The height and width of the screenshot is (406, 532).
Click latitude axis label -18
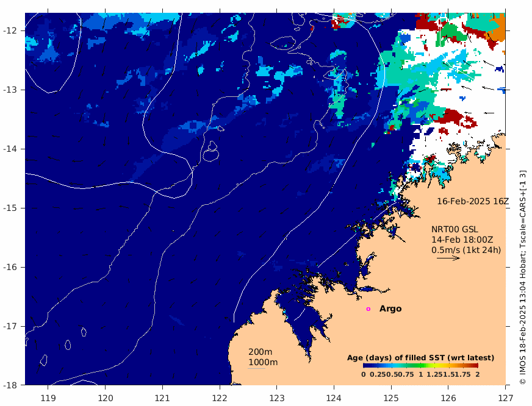[x=9, y=385]
